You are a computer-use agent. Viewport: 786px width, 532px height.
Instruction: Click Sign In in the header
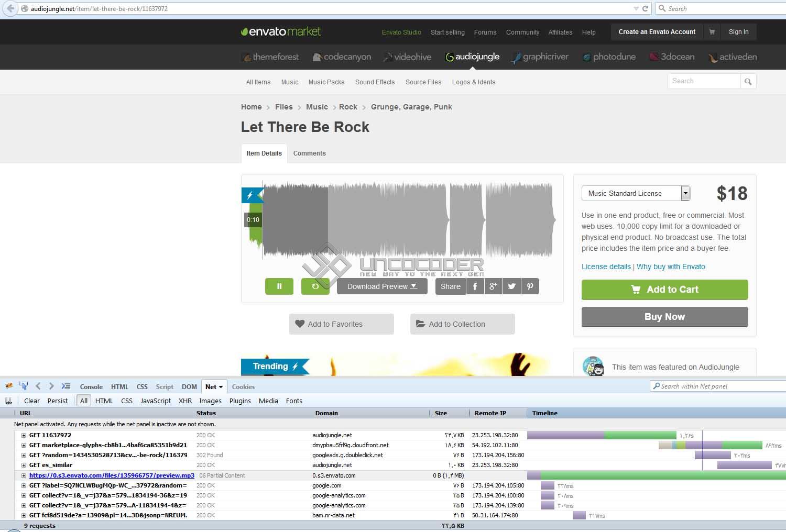coord(738,32)
